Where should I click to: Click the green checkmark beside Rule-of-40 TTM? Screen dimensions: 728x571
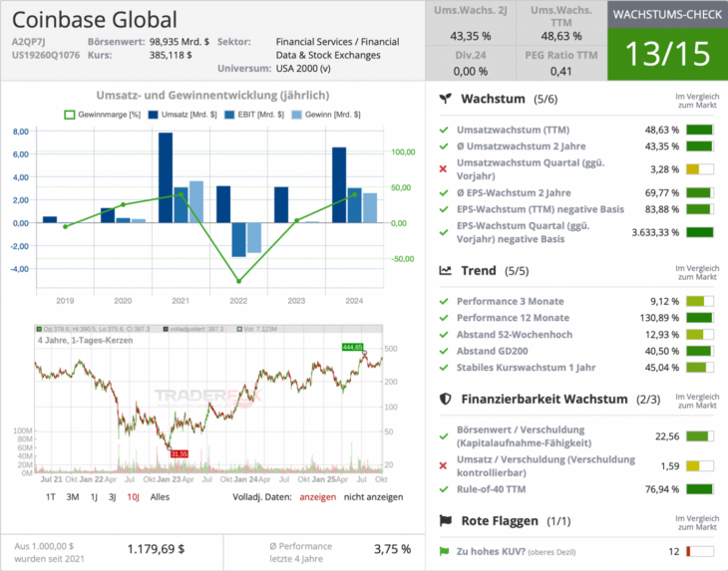[x=443, y=489]
